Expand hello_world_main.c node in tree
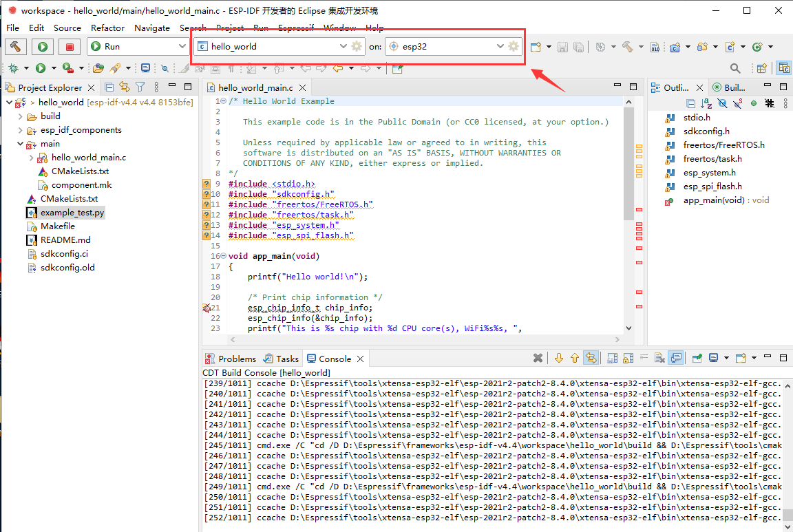The width and height of the screenshot is (793, 532). tap(32, 158)
